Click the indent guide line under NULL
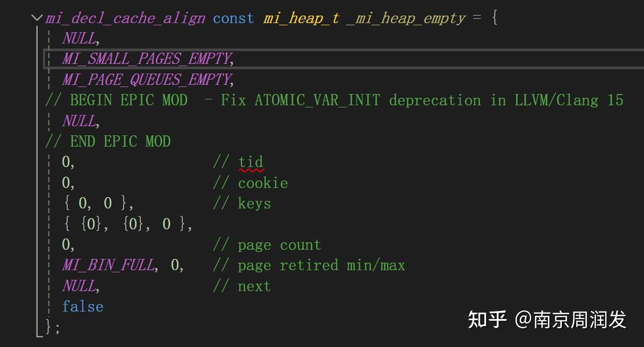This screenshot has height=347, width=644. pos(50,48)
